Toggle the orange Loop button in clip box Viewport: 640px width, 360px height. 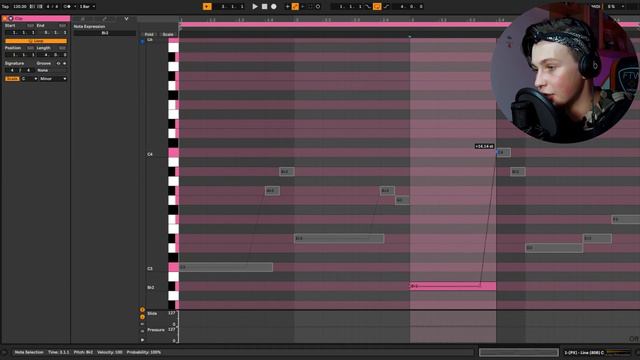coord(36,41)
